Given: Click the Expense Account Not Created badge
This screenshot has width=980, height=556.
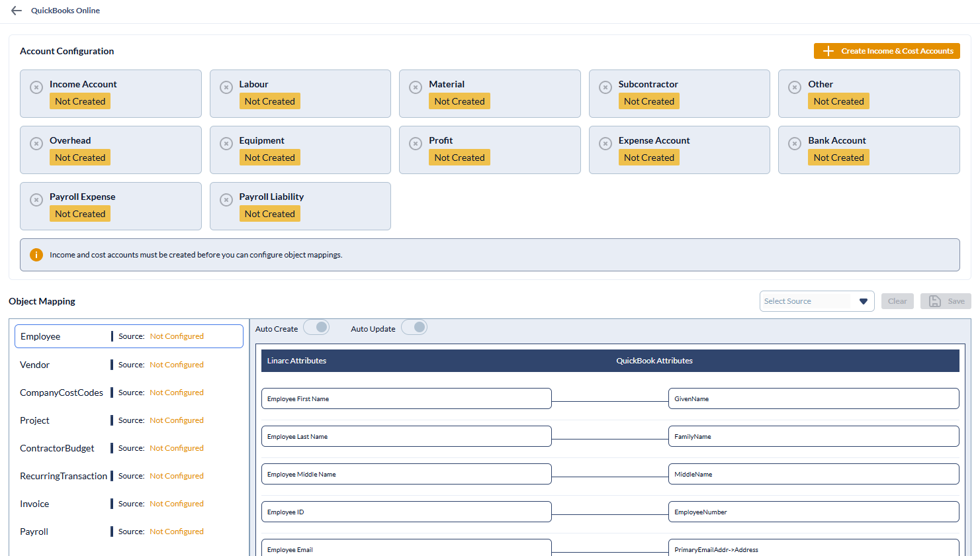Looking at the screenshot, I should (x=649, y=158).
